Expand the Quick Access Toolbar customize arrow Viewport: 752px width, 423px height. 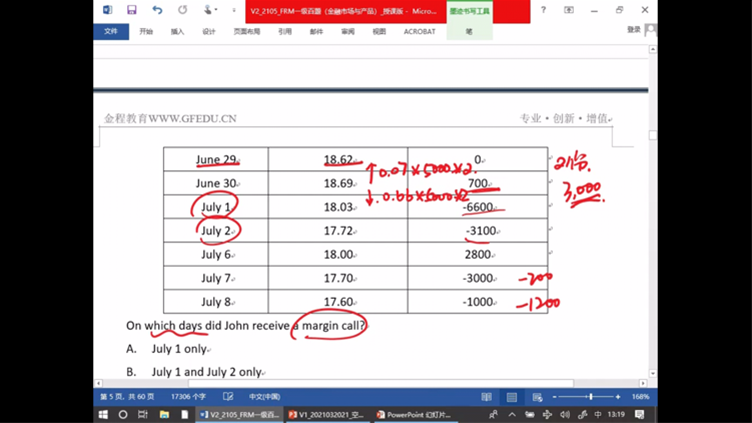pos(234,10)
